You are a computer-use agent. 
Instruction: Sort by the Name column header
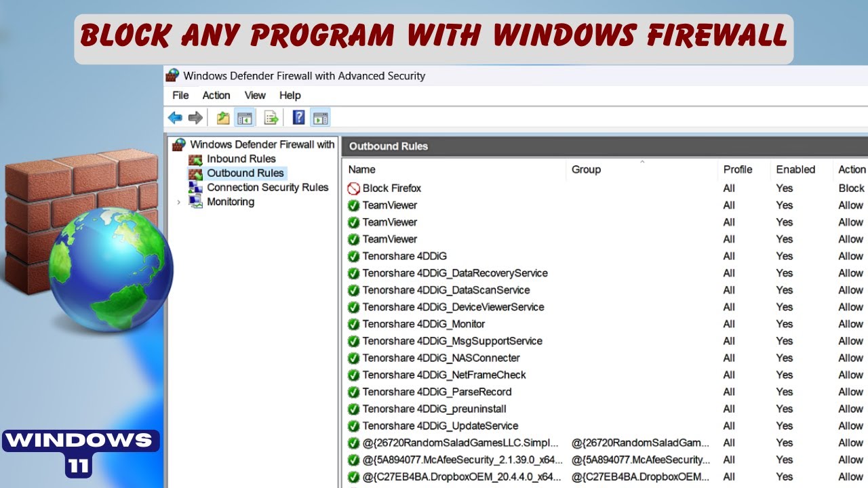pos(454,169)
